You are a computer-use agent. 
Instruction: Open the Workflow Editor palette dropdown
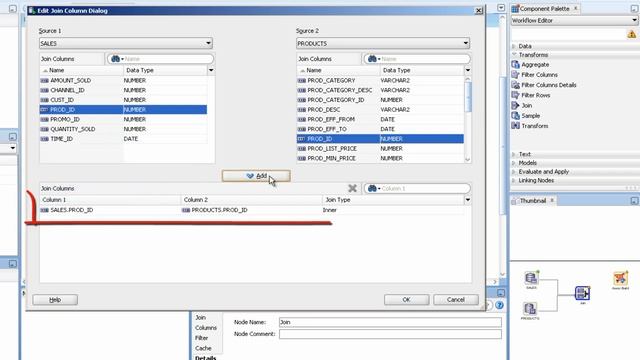(574, 20)
